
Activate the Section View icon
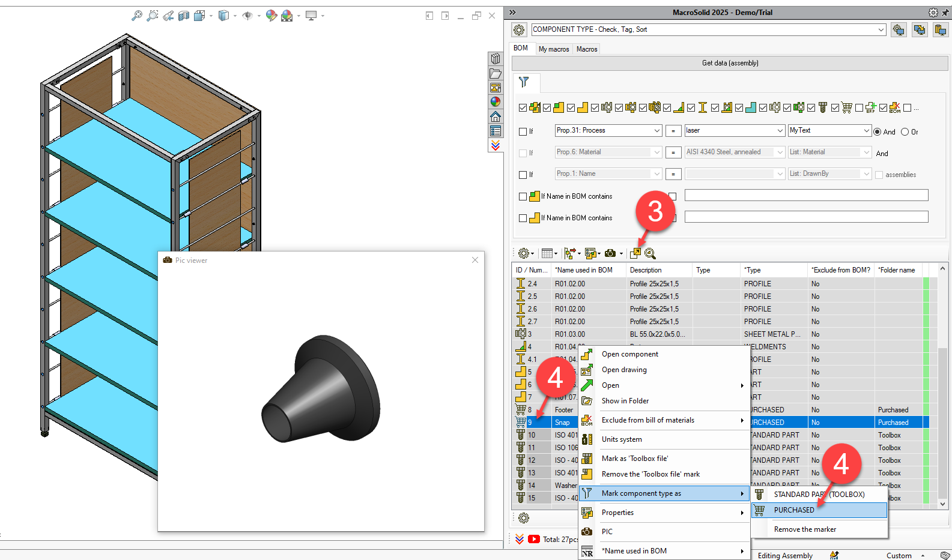pyautogui.click(x=184, y=16)
